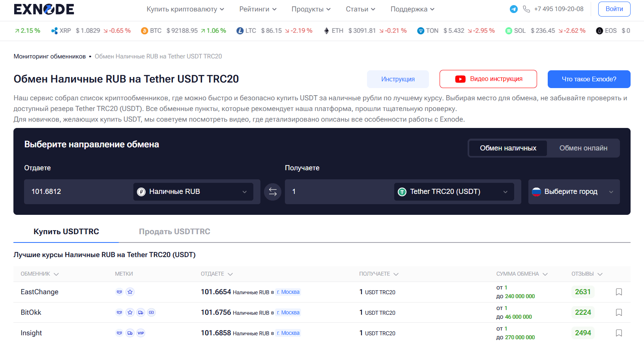Image resolution: width=644 pixels, height=342 pixels.
Task: Click the TON coin icon in ticker
Action: [421, 31]
